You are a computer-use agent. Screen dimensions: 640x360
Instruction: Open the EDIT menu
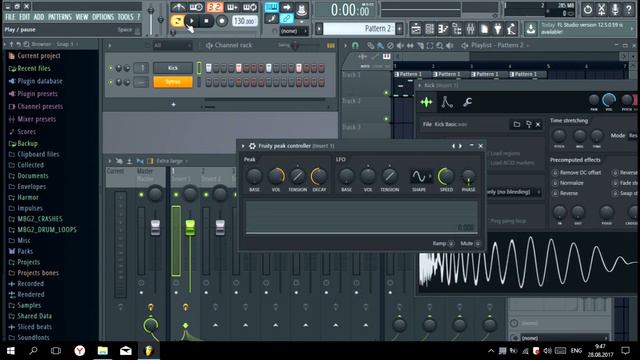[x=24, y=17]
